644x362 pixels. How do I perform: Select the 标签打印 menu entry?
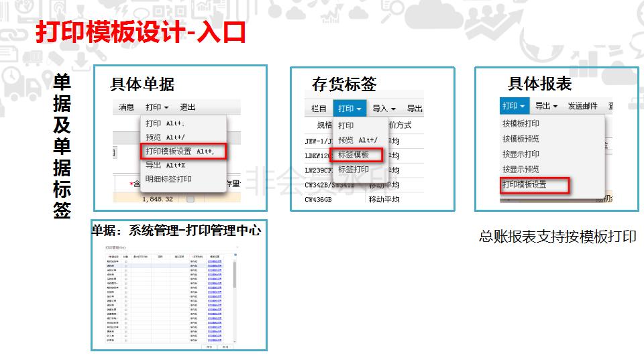(354, 169)
